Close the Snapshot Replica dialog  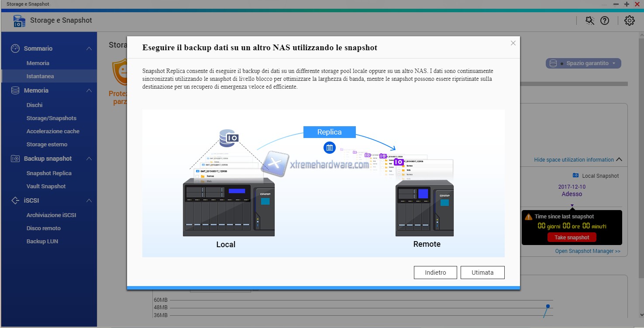click(513, 43)
